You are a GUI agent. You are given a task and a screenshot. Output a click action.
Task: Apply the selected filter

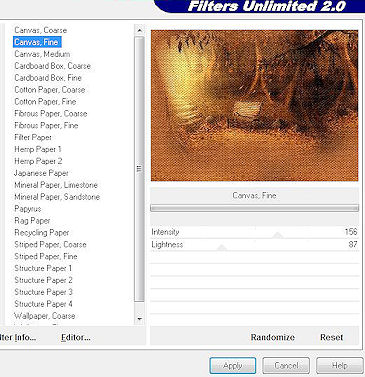point(233,366)
